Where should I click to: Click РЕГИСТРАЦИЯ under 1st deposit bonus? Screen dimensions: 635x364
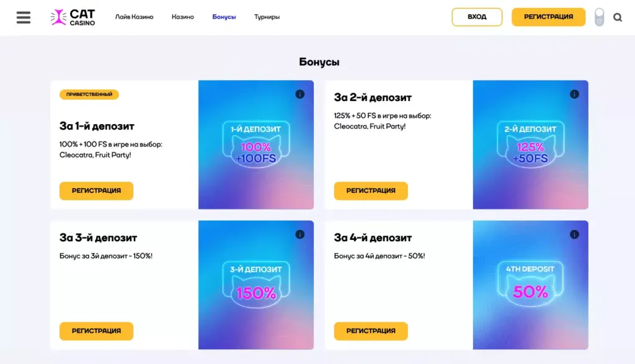[x=96, y=191]
